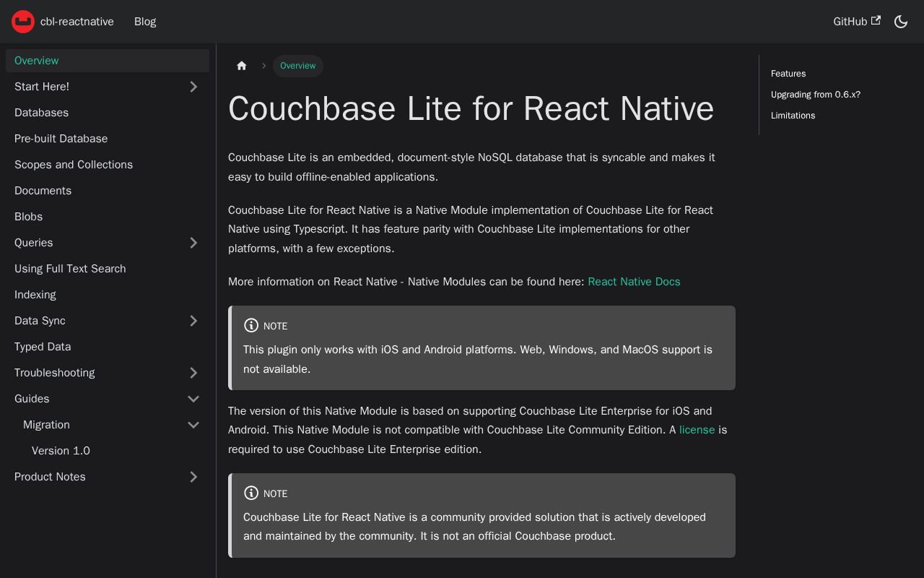
Task: Jump to Limitations in table of contents
Action: tap(793, 116)
